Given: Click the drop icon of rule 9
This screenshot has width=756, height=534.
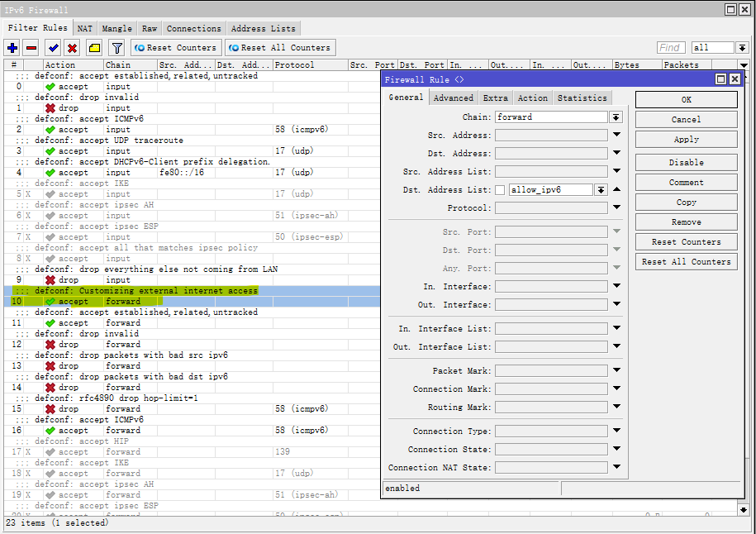Looking at the screenshot, I should click(50, 279).
